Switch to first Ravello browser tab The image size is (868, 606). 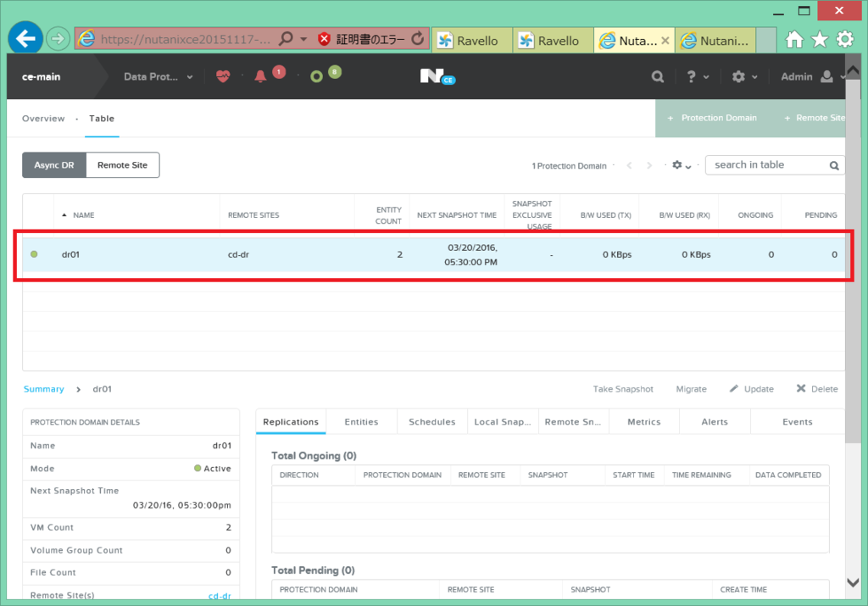point(471,41)
